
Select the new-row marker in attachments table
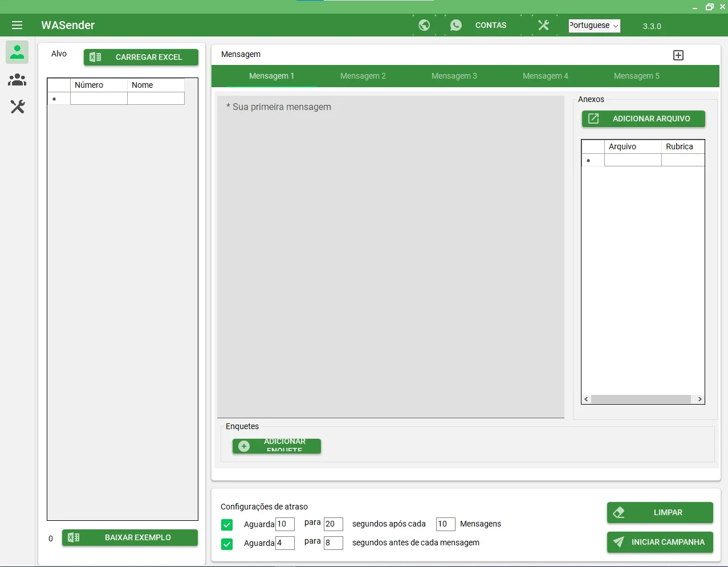click(593, 160)
